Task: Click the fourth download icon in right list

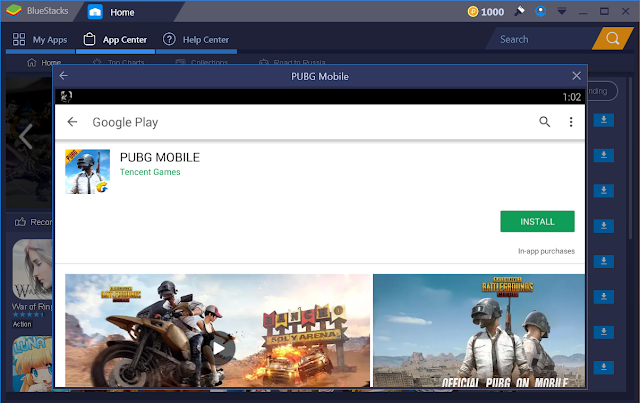Action: coord(603,226)
